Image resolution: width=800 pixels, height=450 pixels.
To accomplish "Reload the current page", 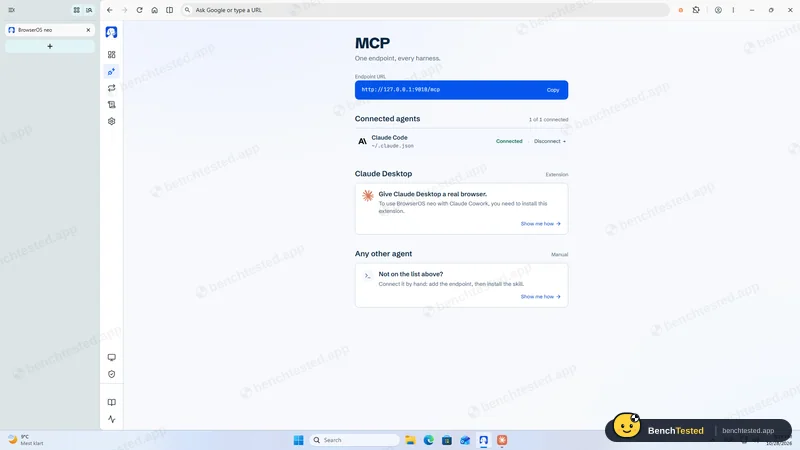I will (x=139, y=10).
